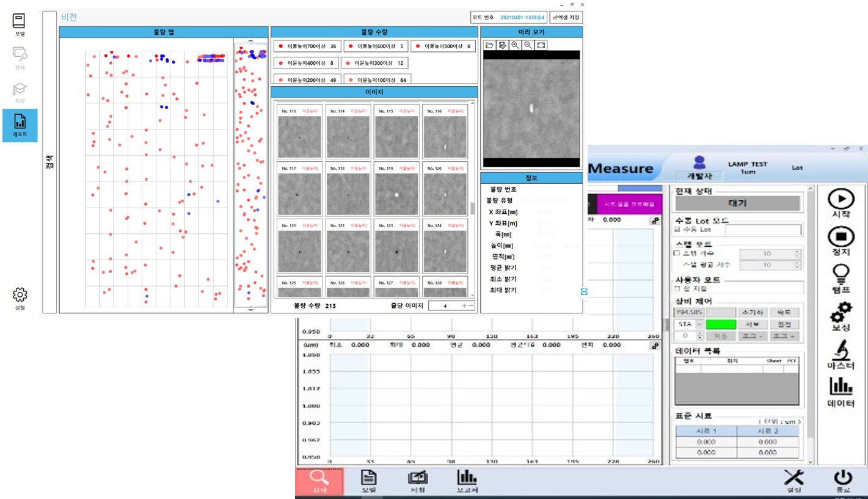Click the stepper on the first scan count field
This screenshot has width=868, height=499.
[x=797, y=253]
